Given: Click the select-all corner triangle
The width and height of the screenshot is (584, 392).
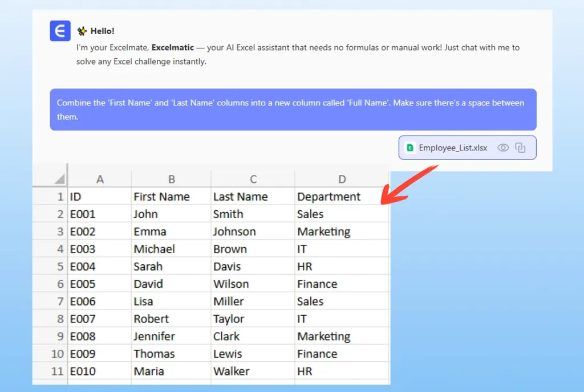Looking at the screenshot, I should coord(59,179).
